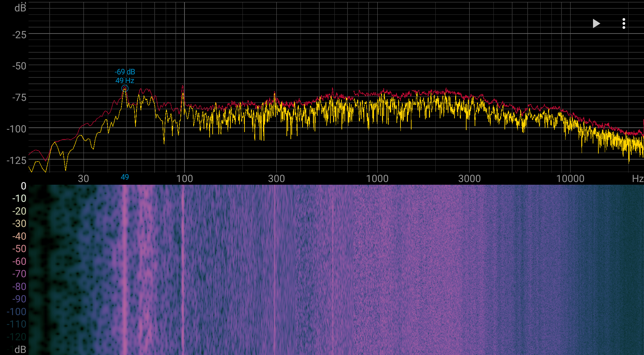Tap the '-30' spectrogram color scale label
The image size is (644, 355).
[19, 223]
